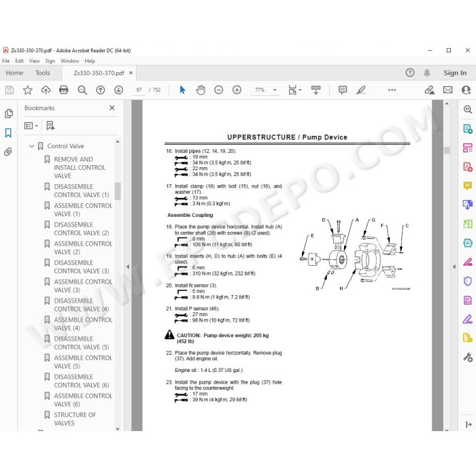Show more tools ellipsis
Screen dimensions: 476x476
pyautogui.click(x=392, y=90)
